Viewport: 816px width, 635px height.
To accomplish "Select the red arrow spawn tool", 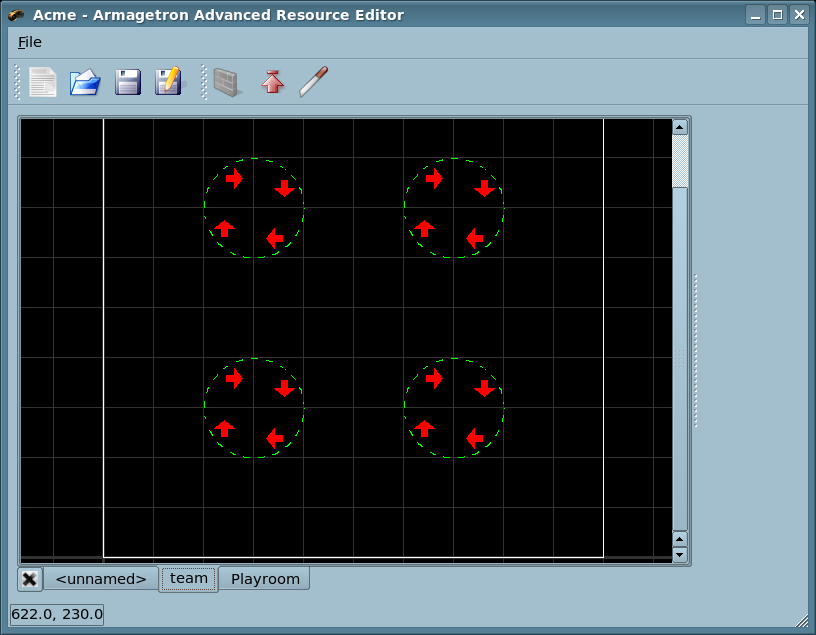I will point(272,82).
